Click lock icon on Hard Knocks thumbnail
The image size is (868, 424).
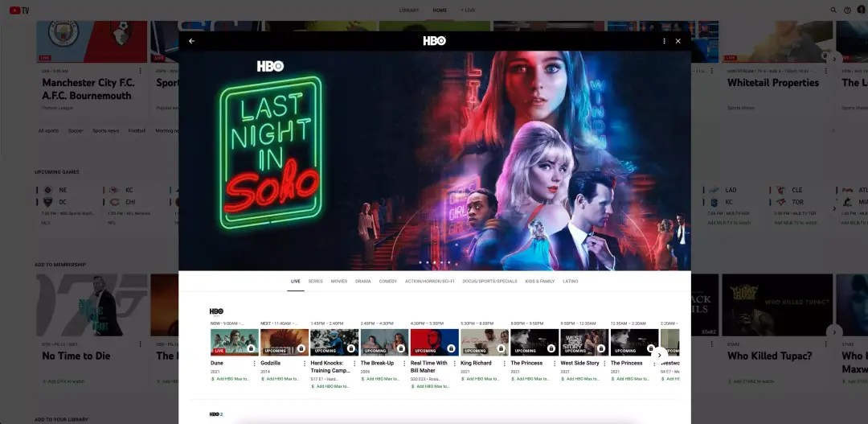[x=351, y=348]
